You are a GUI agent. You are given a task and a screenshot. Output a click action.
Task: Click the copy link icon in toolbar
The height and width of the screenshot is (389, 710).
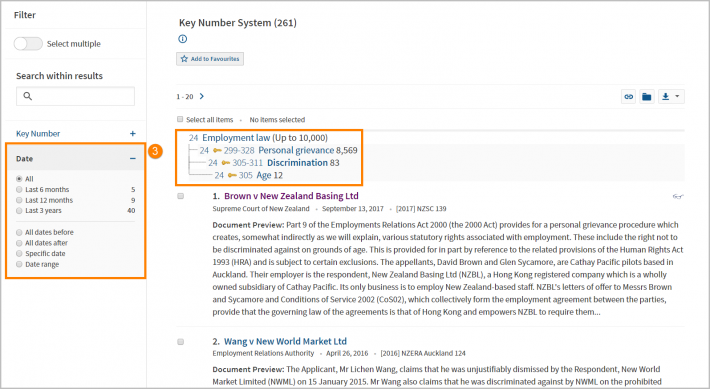click(628, 96)
